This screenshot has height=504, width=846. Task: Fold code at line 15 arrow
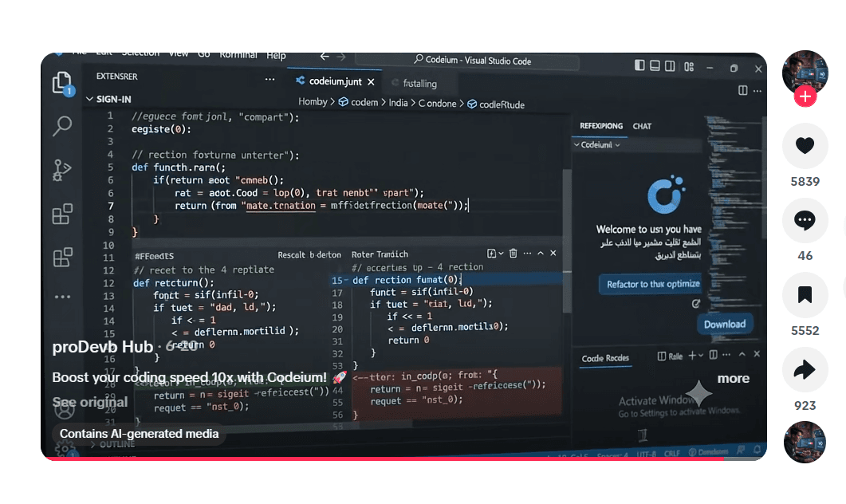coord(346,280)
